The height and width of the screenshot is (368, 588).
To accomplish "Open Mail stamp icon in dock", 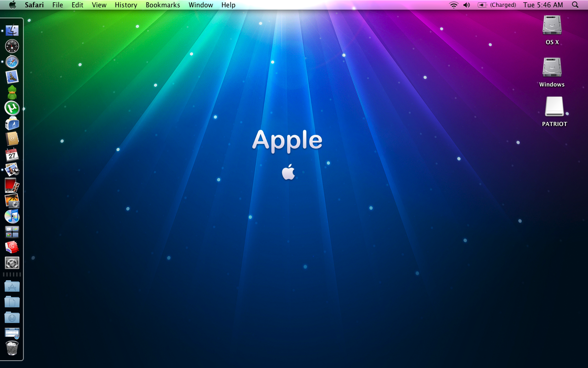I will [12, 77].
